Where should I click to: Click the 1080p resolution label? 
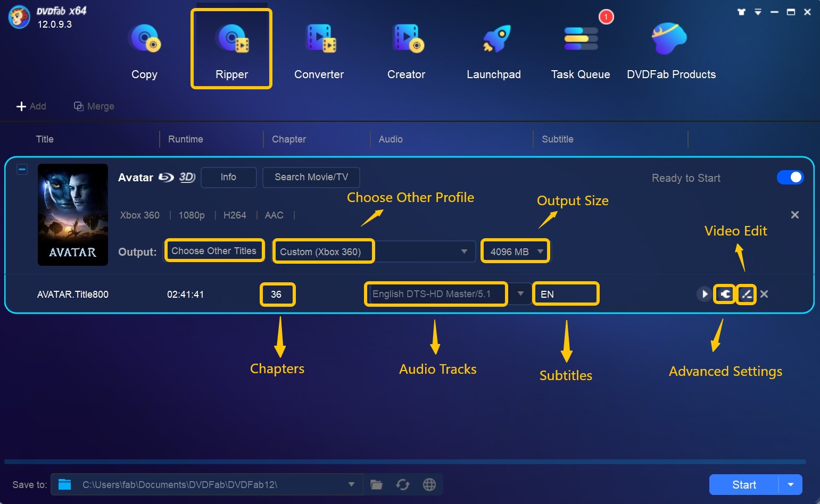coord(192,215)
